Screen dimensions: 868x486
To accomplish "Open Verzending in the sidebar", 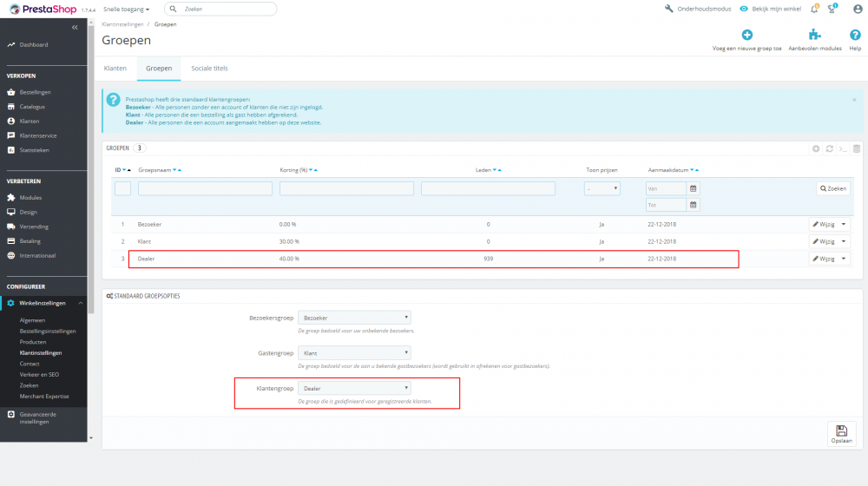I will pyautogui.click(x=34, y=227).
